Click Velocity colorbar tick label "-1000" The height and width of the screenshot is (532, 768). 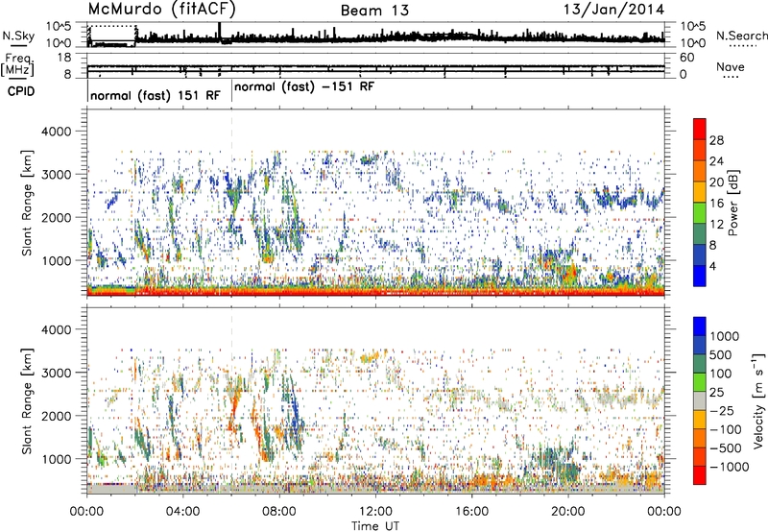(730, 467)
